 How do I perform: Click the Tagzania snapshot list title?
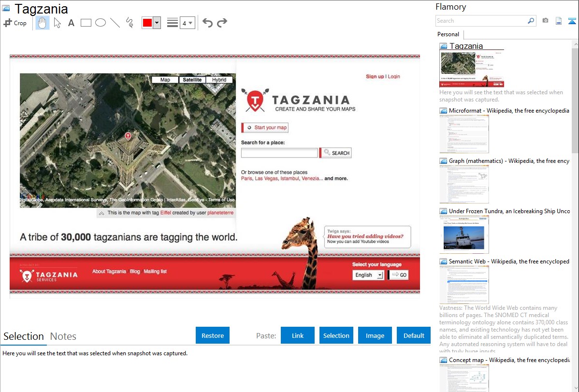[466, 46]
